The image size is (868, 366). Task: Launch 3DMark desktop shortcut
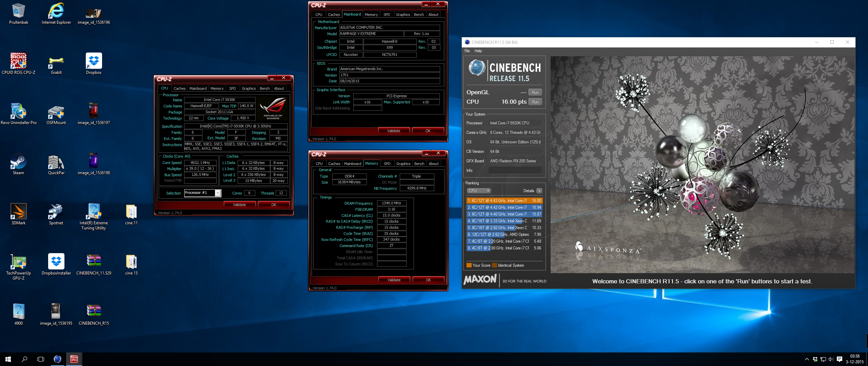pyautogui.click(x=18, y=214)
